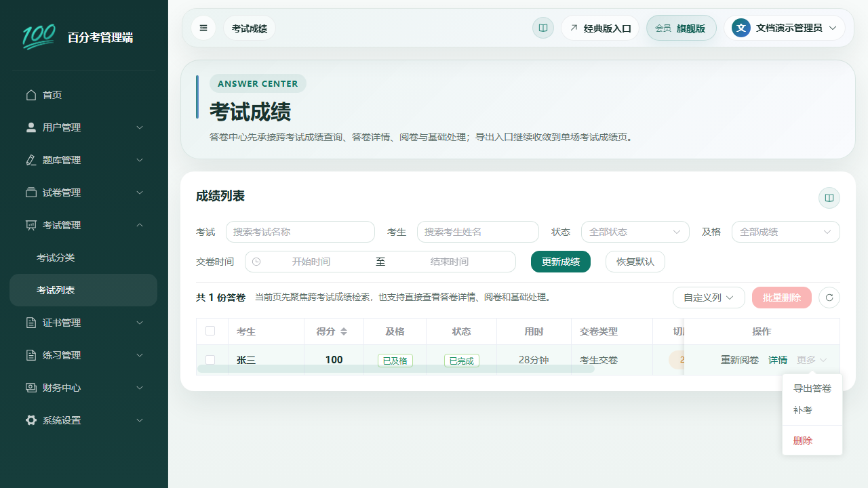
Task: Click the wallet icon beside 财务中心
Action: pos(31,388)
